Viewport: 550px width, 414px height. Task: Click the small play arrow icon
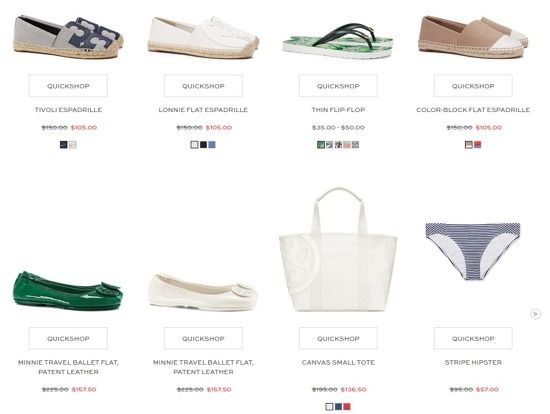535,314
